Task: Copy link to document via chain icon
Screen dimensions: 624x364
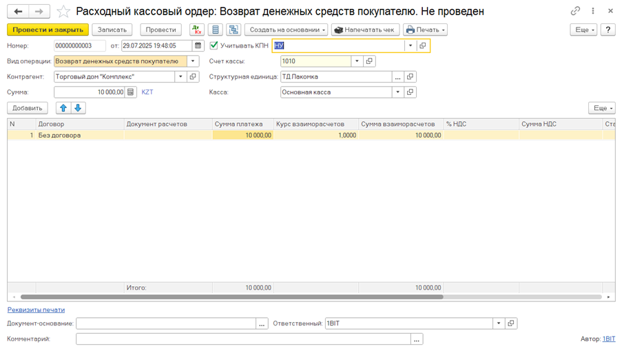Action: click(x=575, y=11)
